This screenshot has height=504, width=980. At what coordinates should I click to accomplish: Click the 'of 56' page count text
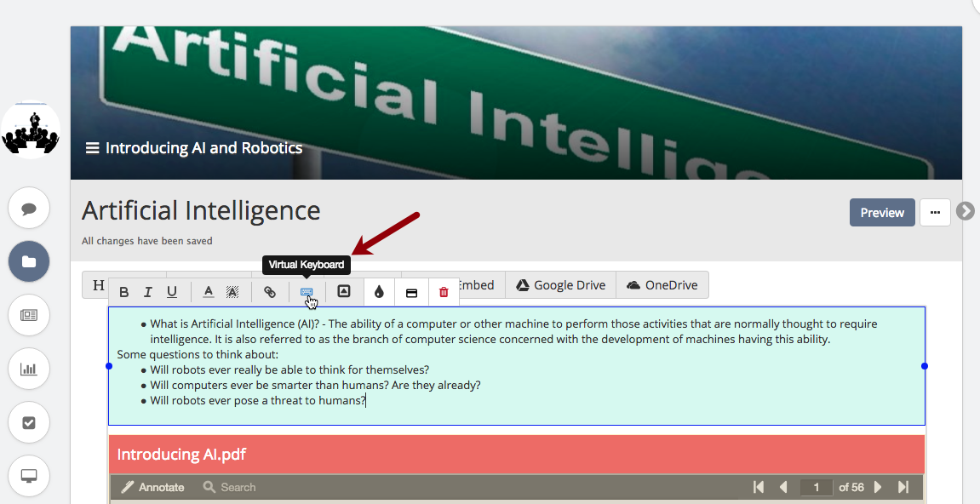tap(851, 487)
